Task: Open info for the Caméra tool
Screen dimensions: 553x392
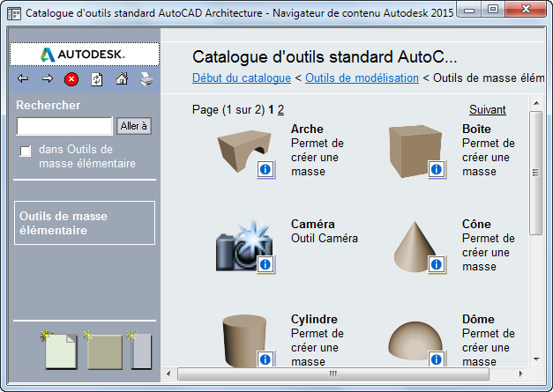Action: pos(265,264)
